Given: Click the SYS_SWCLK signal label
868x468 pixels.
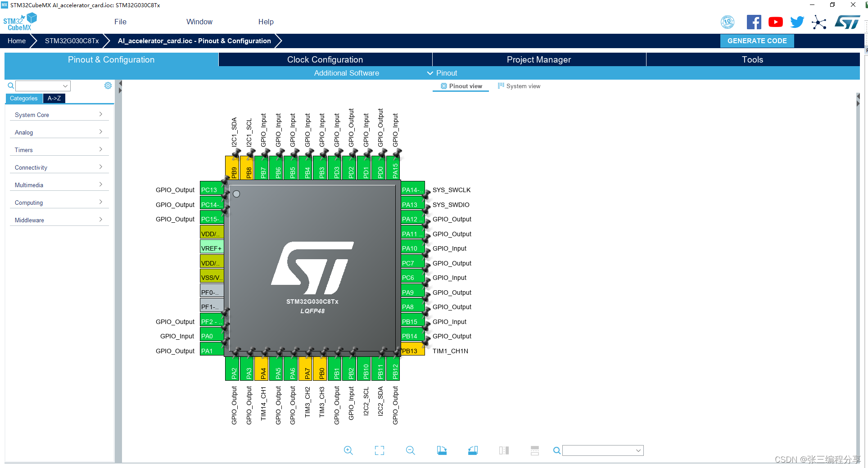Looking at the screenshot, I should 452,190.
